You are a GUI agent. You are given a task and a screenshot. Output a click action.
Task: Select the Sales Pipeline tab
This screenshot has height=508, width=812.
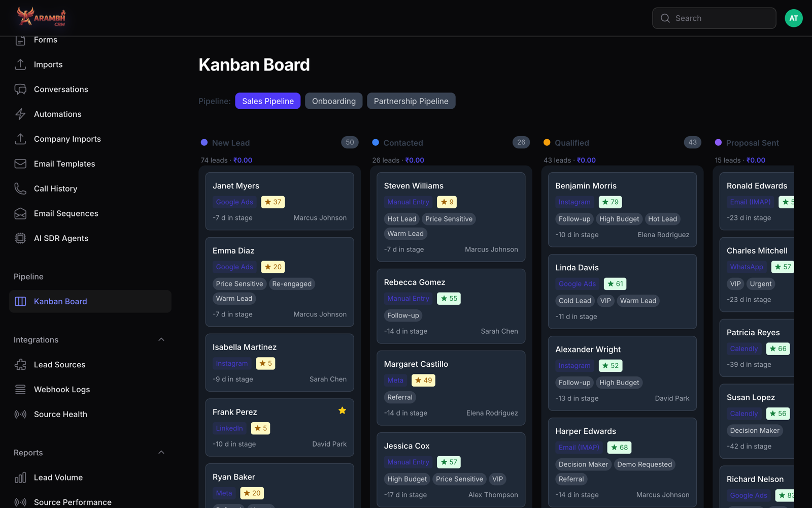click(268, 101)
